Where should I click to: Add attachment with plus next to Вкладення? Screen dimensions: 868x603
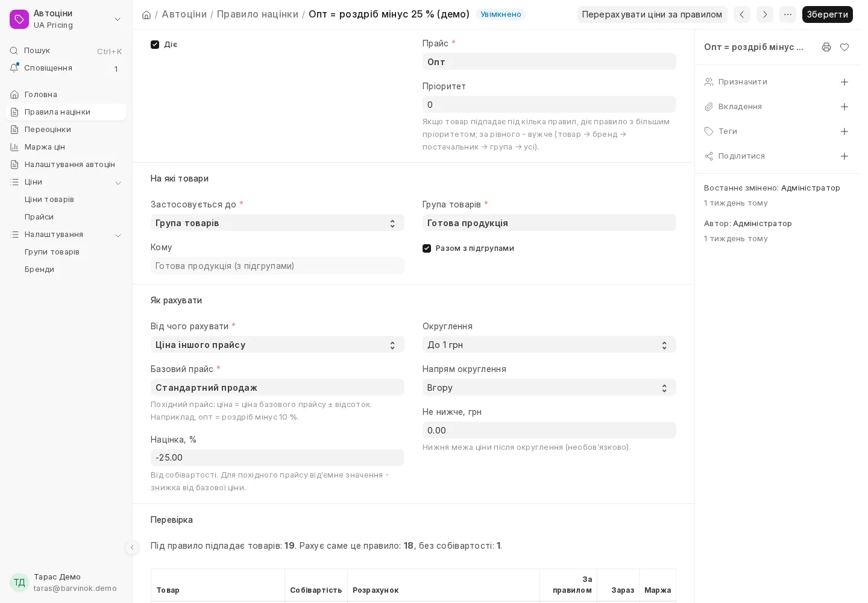[x=844, y=107]
